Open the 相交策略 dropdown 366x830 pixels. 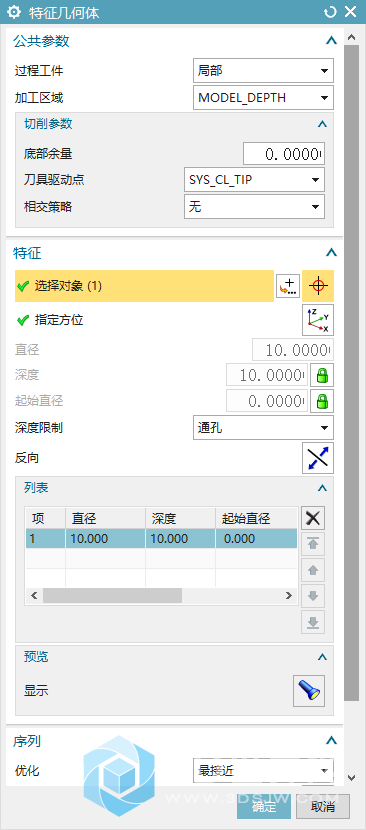pyautogui.click(x=254, y=206)
